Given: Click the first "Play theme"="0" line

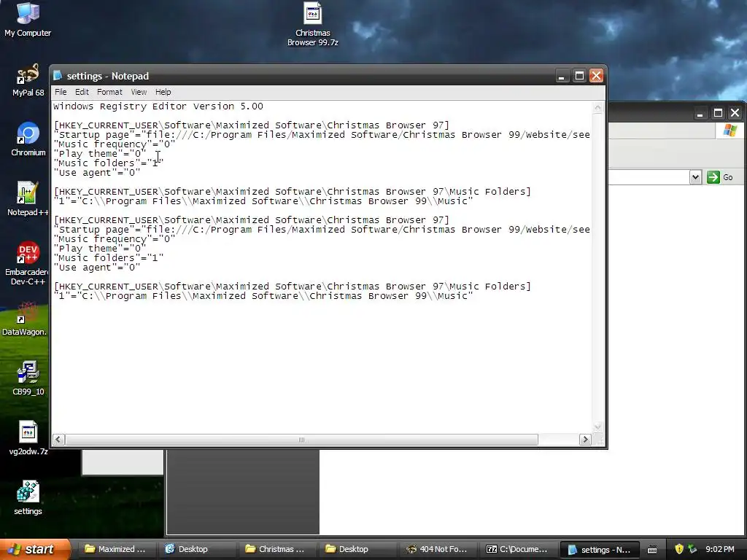Looking at the screenshot, I should pyautogui.click(x=99, y=154).
